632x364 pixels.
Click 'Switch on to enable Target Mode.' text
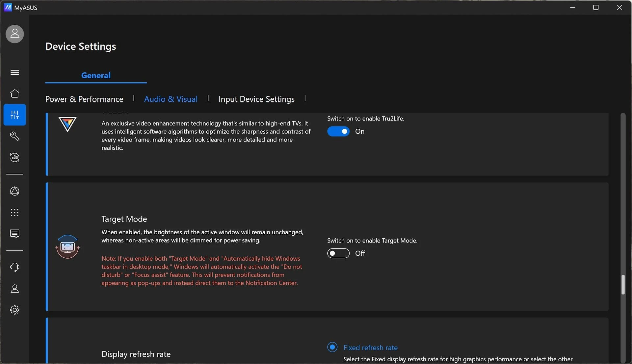click(372, 241)
